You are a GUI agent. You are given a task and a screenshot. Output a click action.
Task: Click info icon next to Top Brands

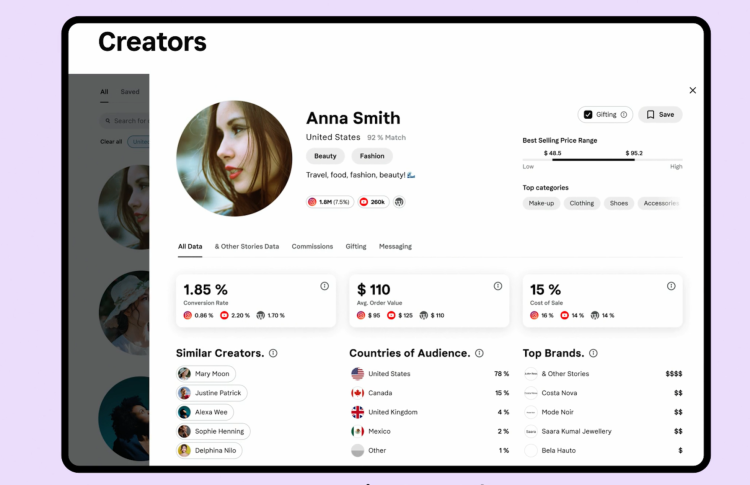pos(593,353)
